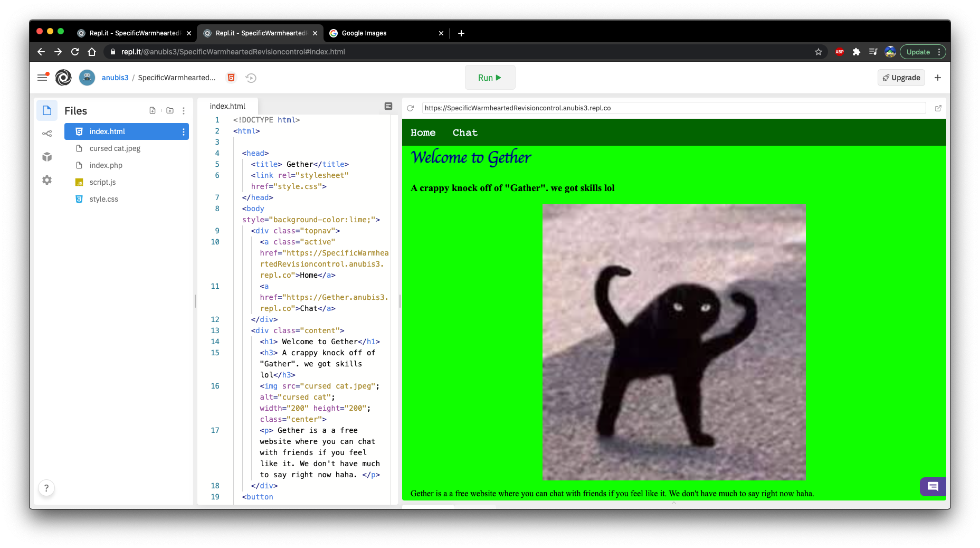Open the Packages sidebar icon
Screen dimensions: 980x548
47,157
